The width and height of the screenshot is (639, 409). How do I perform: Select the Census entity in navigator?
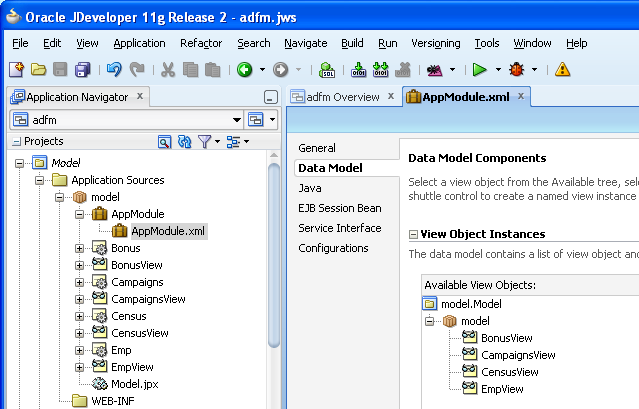[x=128, y=317]
